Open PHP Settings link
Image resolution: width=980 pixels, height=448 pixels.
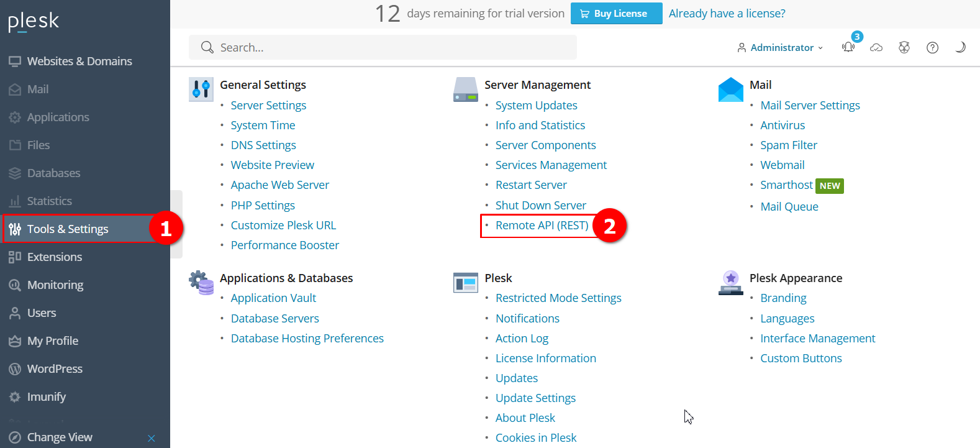(x=263, y=205)
